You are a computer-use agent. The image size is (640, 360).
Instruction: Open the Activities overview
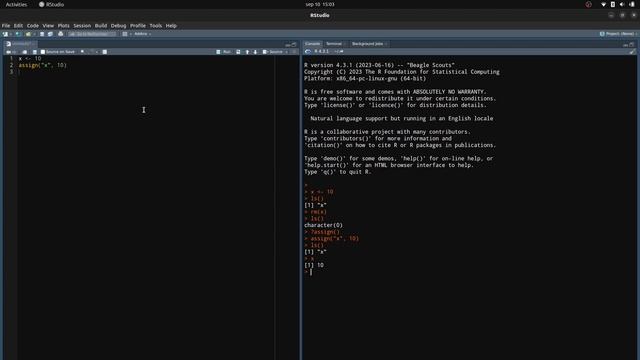click(16, 4)
